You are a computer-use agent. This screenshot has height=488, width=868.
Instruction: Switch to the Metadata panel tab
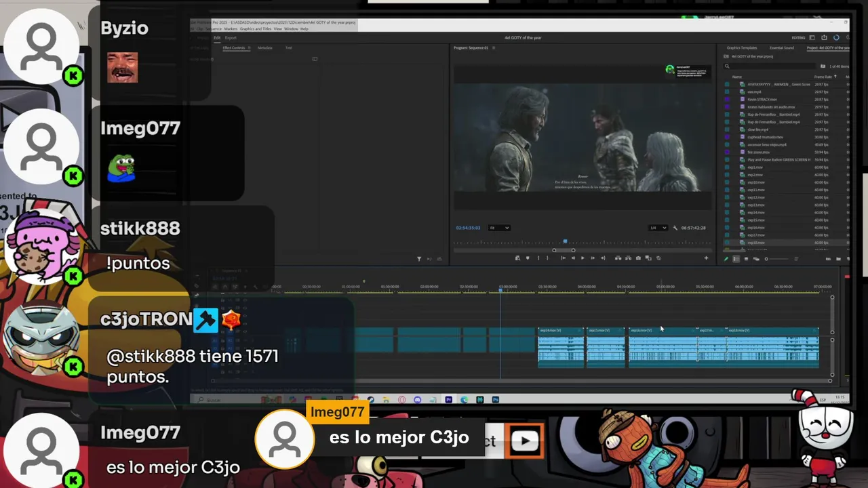click(x=265, y=47)
